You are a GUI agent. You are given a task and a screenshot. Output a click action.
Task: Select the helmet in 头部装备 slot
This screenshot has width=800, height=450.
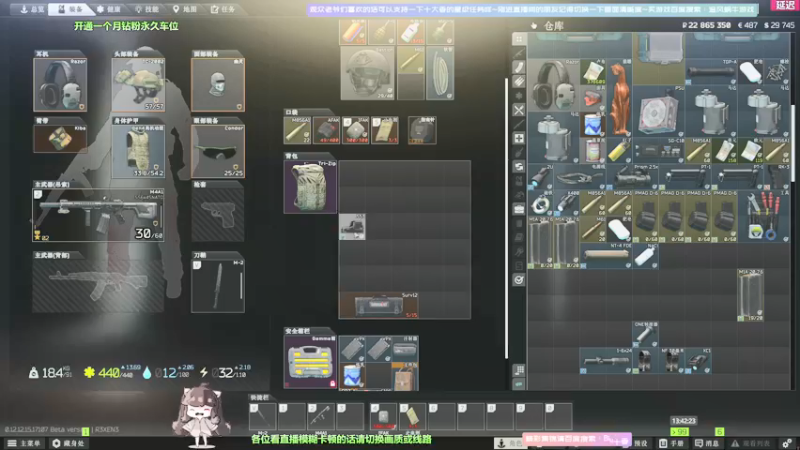click(138, 84)
